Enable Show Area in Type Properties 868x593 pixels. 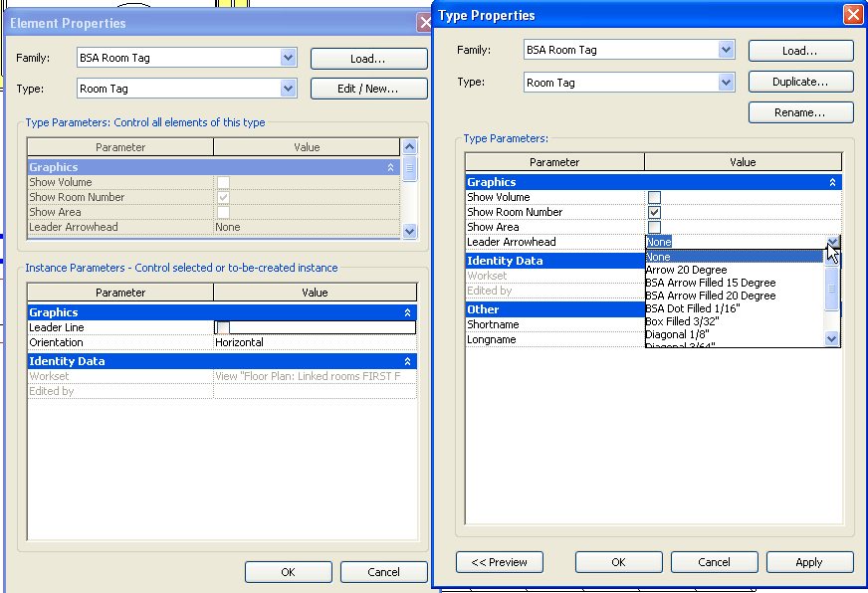[x=654, y=228]
